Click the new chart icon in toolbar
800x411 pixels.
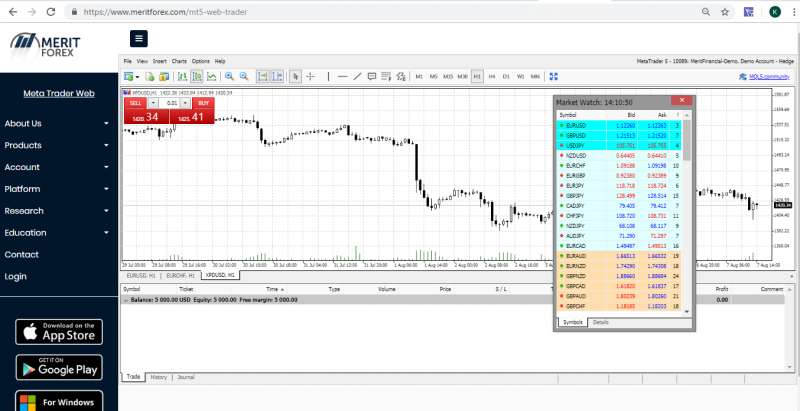coord(129,76)
